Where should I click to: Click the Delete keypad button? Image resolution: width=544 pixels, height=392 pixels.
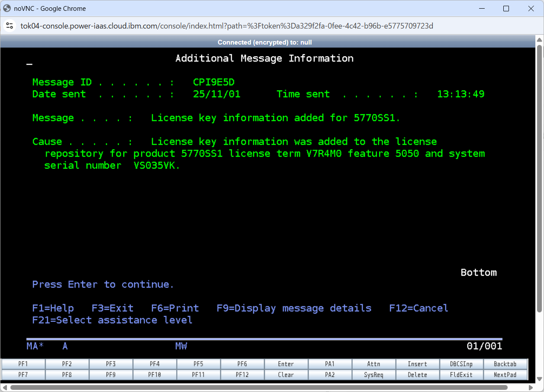click(418, 375)
